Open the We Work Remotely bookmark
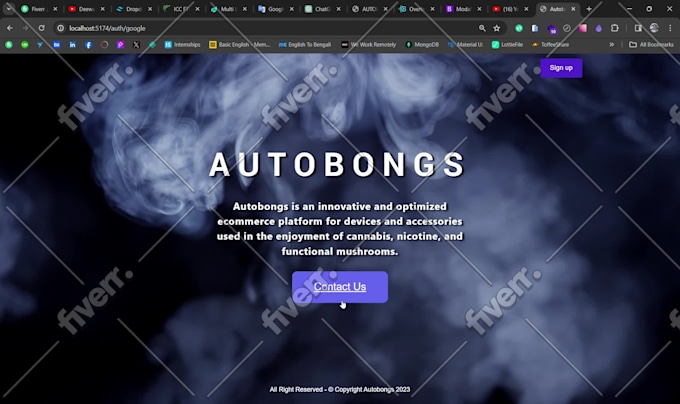 click(x=369, y=45)
